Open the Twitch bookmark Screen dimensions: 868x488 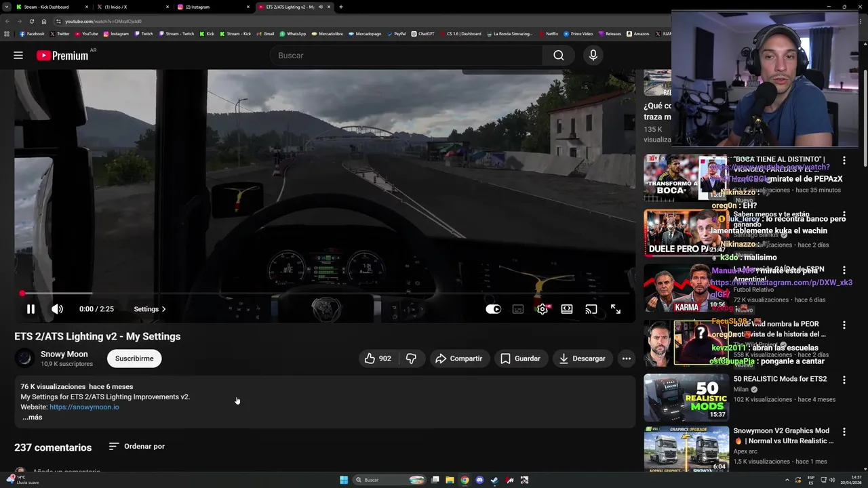(x=144, y=34)
